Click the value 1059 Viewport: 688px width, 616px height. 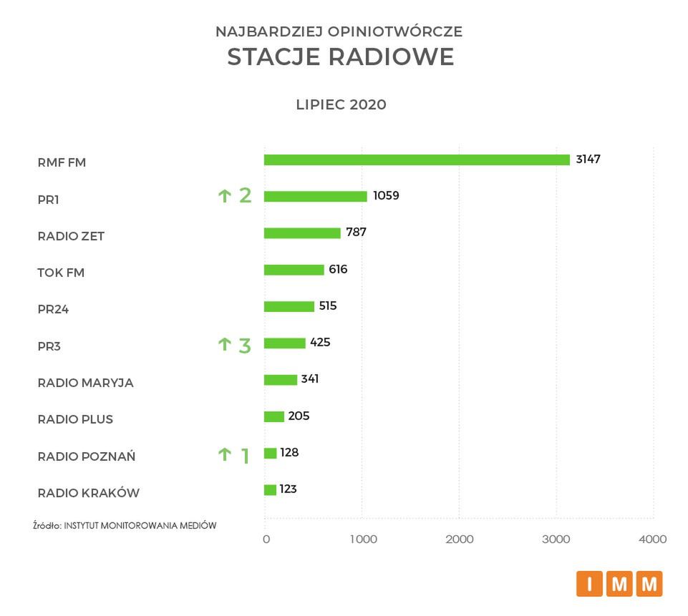coord(386,195)
